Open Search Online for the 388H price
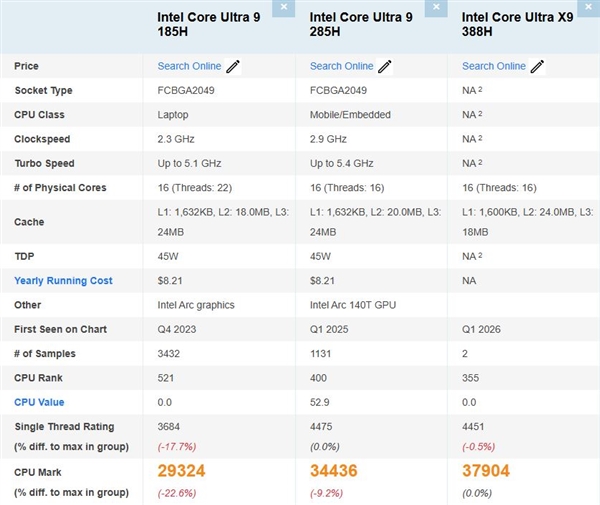 pos(493,66)
